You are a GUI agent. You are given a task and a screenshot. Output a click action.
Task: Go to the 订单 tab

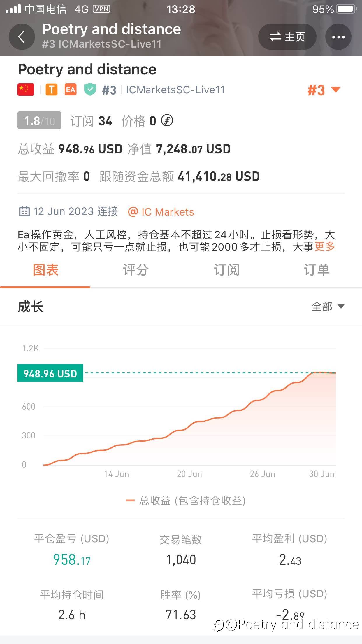317,270
